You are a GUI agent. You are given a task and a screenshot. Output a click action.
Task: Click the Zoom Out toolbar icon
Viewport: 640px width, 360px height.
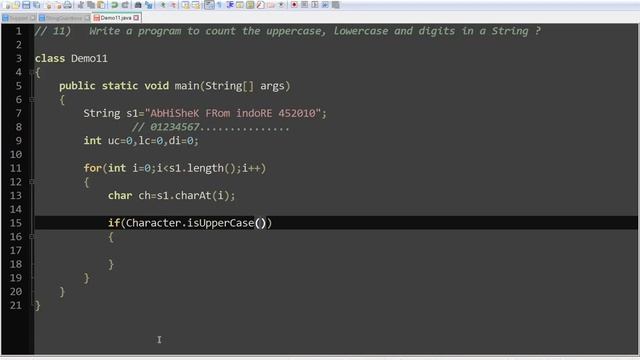(x=173, y=5)
